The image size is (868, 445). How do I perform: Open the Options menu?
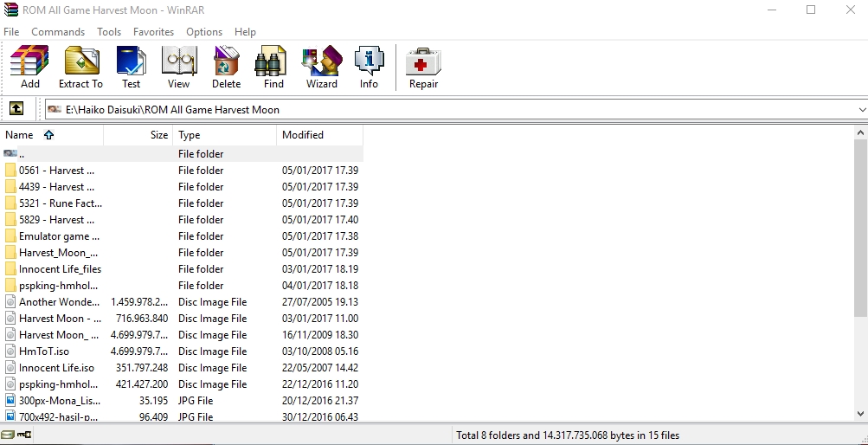(x=204, y=31)
